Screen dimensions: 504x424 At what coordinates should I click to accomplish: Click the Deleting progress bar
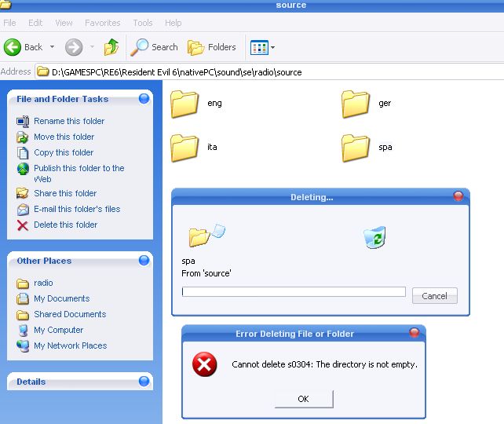[294, 291]
